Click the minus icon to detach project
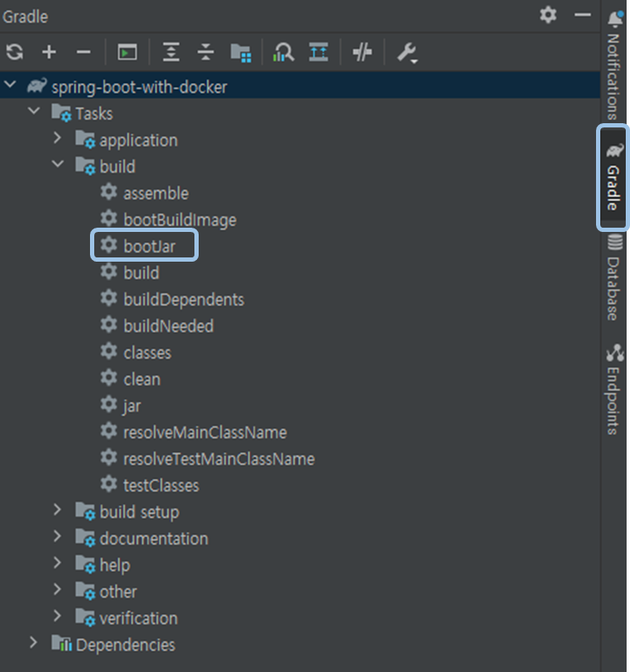 [83, 53]
